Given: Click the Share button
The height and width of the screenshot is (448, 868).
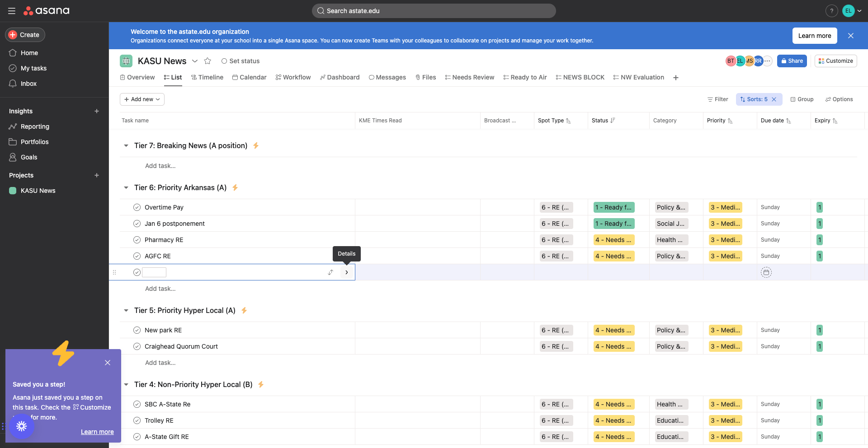Looking at the screenshot, I should point(792,61).
